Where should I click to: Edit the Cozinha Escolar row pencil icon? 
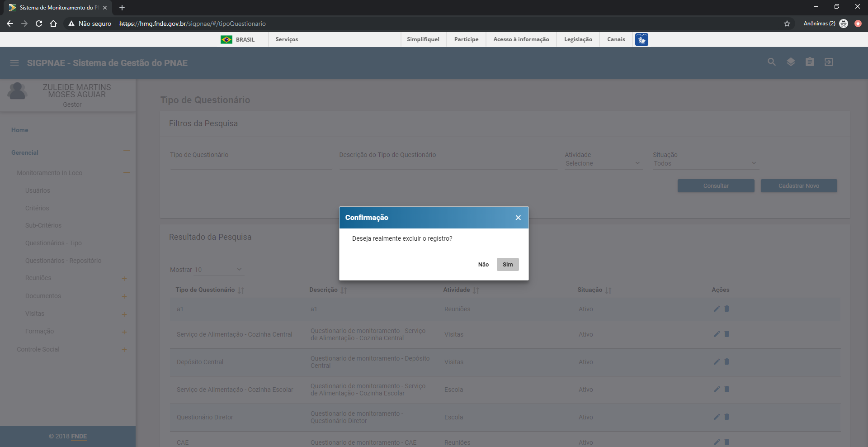(717, 389)
